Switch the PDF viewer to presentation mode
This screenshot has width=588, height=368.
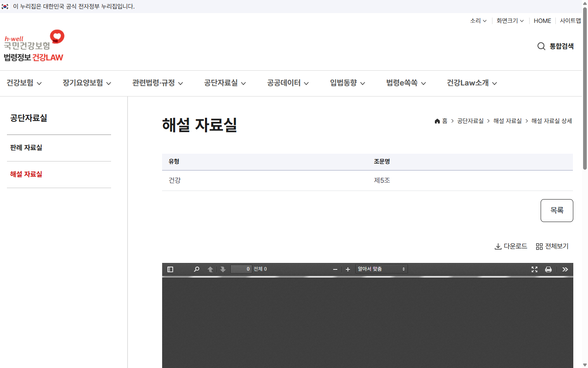pyautogui.click(x=535, y=269)
